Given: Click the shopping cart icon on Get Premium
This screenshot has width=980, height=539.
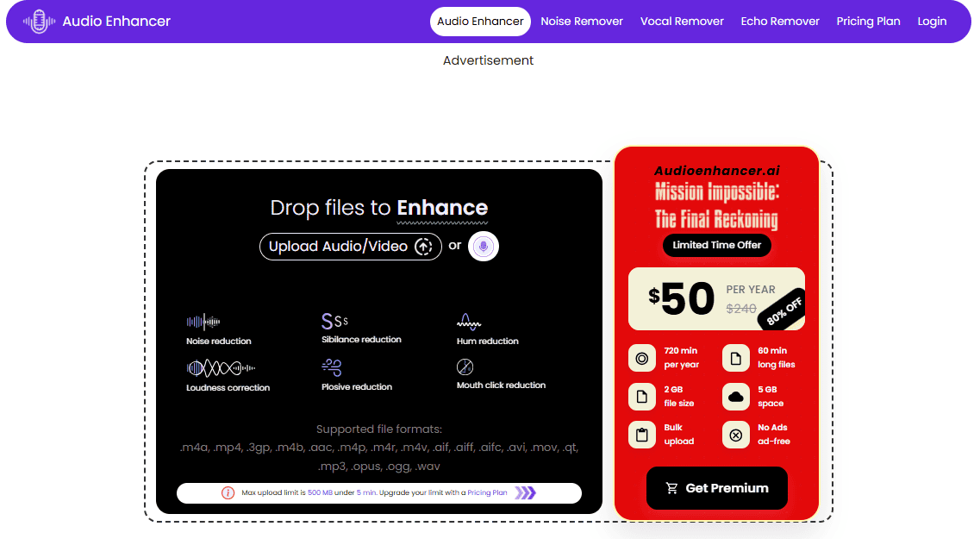Looking at the screenshot, I should (x=672, y=488).
